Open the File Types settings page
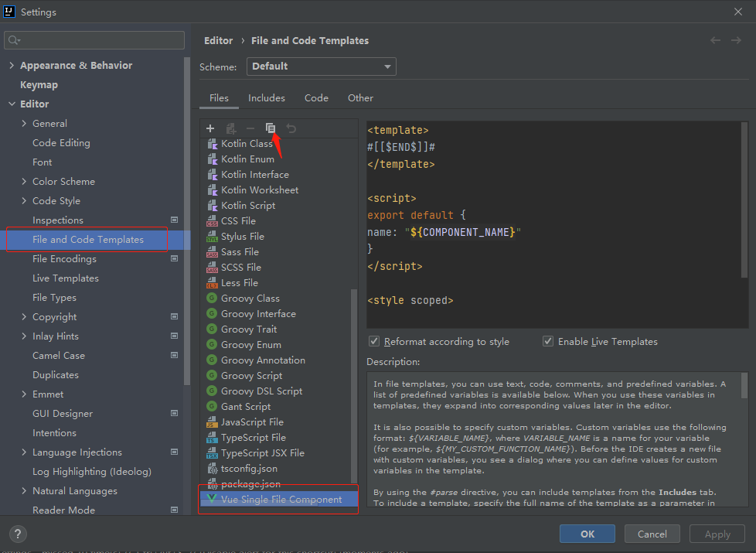The height and width of the screenshot is (553, 756). tap(54, 298)
